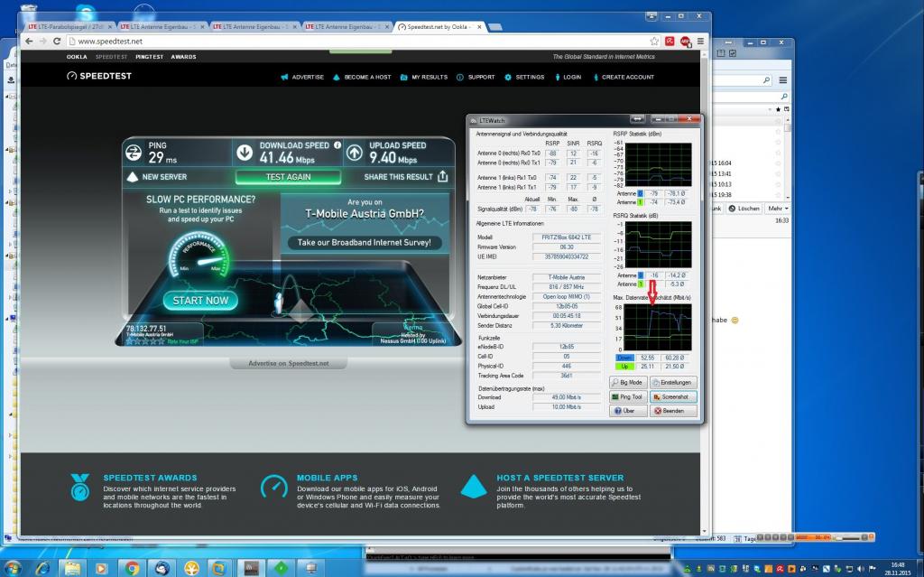Viewport: 924px width, 577px height.
Task: Click the Über button in LTEWatch
Action: coord(628,411)
